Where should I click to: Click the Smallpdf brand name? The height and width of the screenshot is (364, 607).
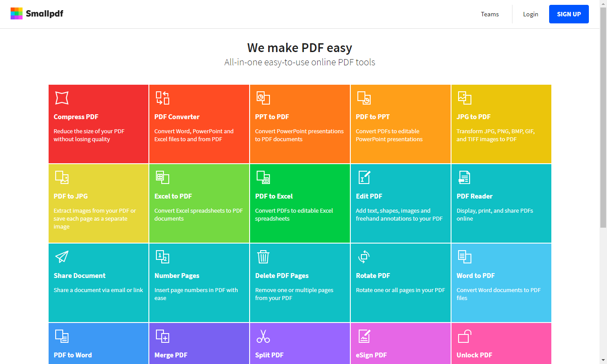pyautogui.click(x=44, y=14)
